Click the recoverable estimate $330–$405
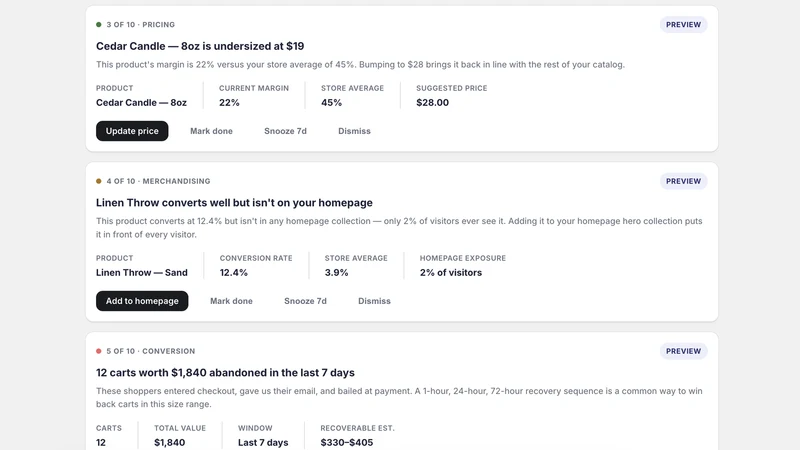 pyautogui.click(x=346, y=442)
